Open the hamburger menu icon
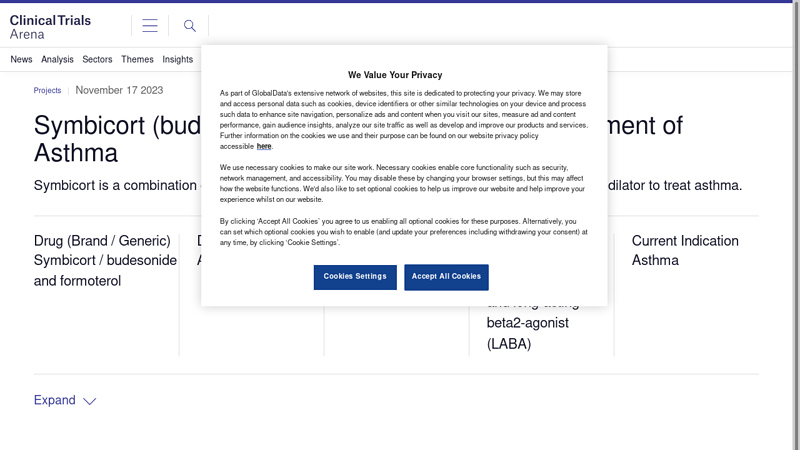Screen dimensions: 800x450 point(150,26)
